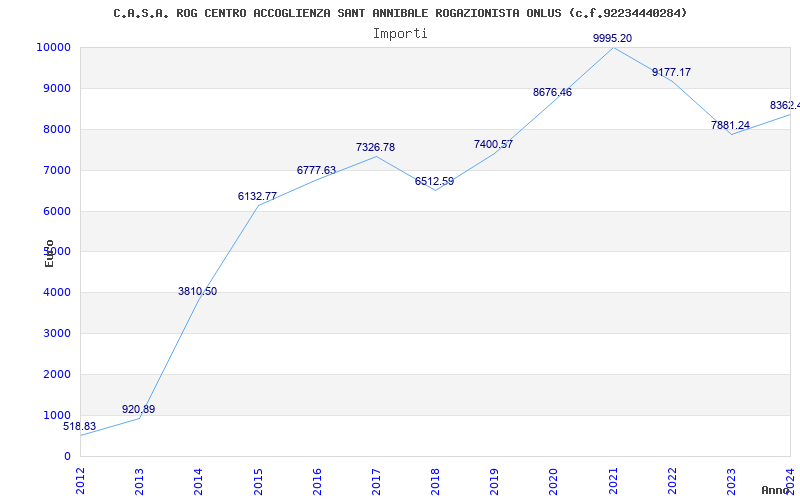
Task: Select the 6132.77 data label
Action: [257, 196]
